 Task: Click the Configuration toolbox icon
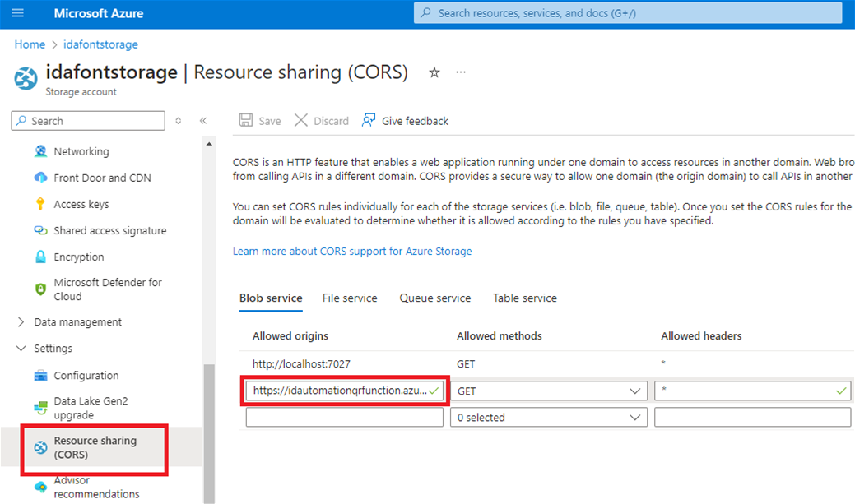(x=41, y=376)
